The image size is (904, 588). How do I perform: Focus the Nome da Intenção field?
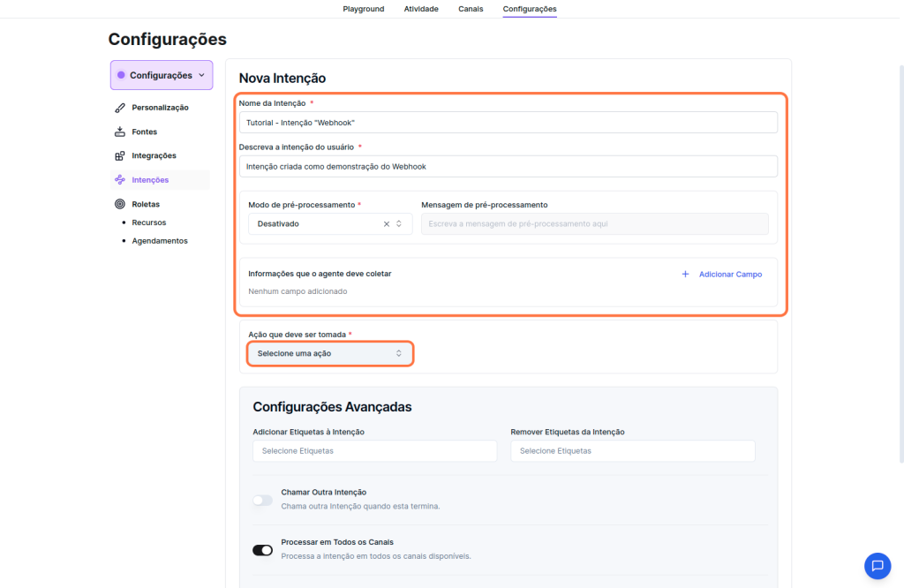[x=508, y=123]
